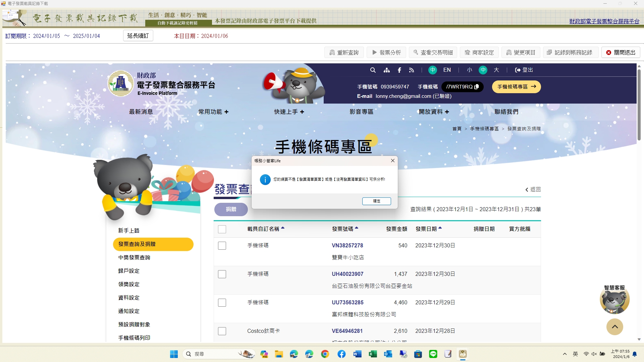644x362 pixels.
Task: Set font size to 大
Action: (496, 70)
